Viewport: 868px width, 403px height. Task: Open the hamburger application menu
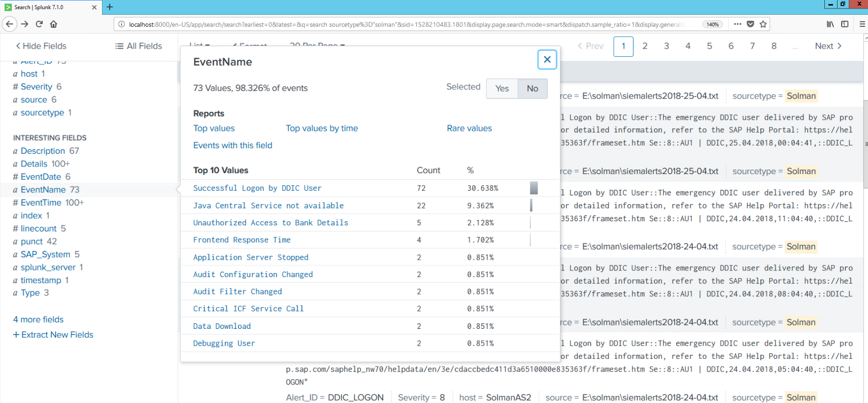click(862, 24)
